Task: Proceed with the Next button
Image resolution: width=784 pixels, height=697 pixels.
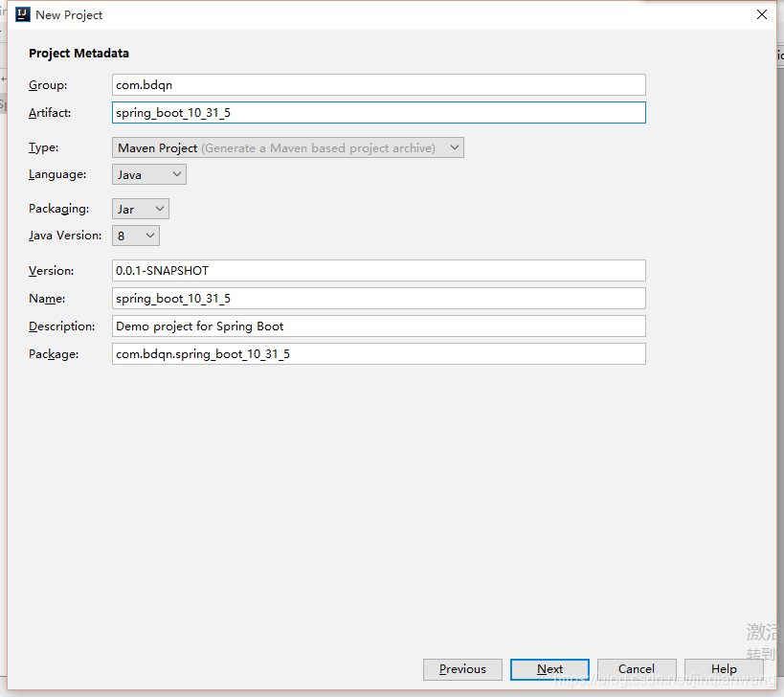Action: point(549,669)
